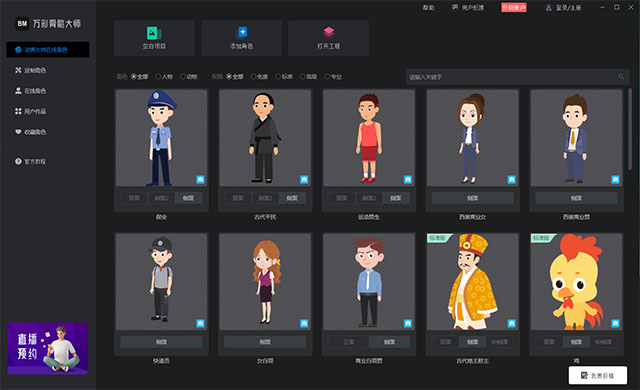This screenshot has height=390, width=640.
Task: Click the online character (在线角色) person icon
Action: tap(18, 91)
